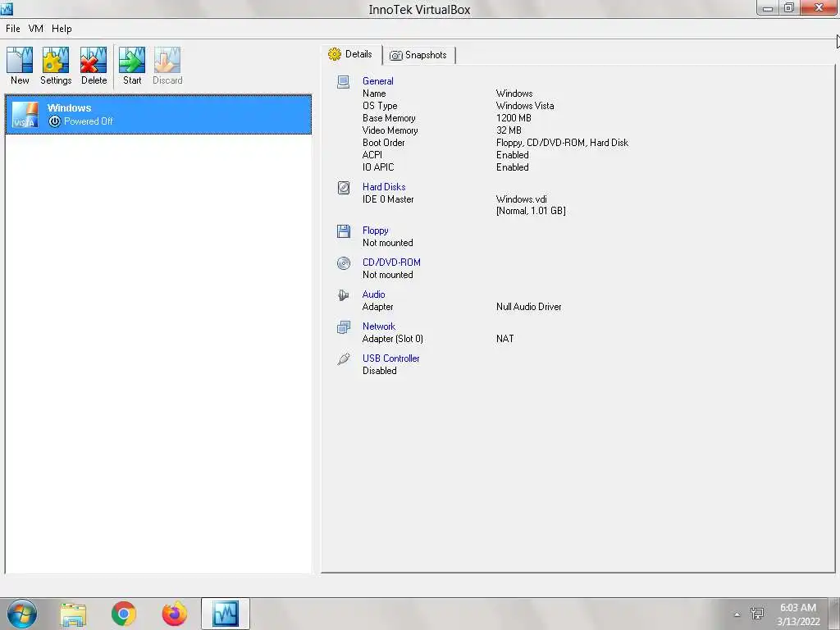Screen dimensions: 840x630
Task: Click the Powered Off state icon
Action: coord(54,121)
